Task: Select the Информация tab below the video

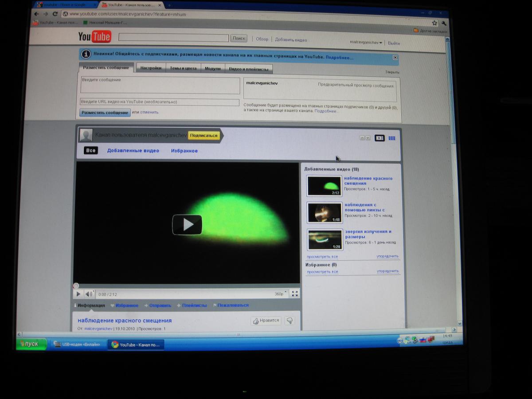Action: tap(90, 305)
